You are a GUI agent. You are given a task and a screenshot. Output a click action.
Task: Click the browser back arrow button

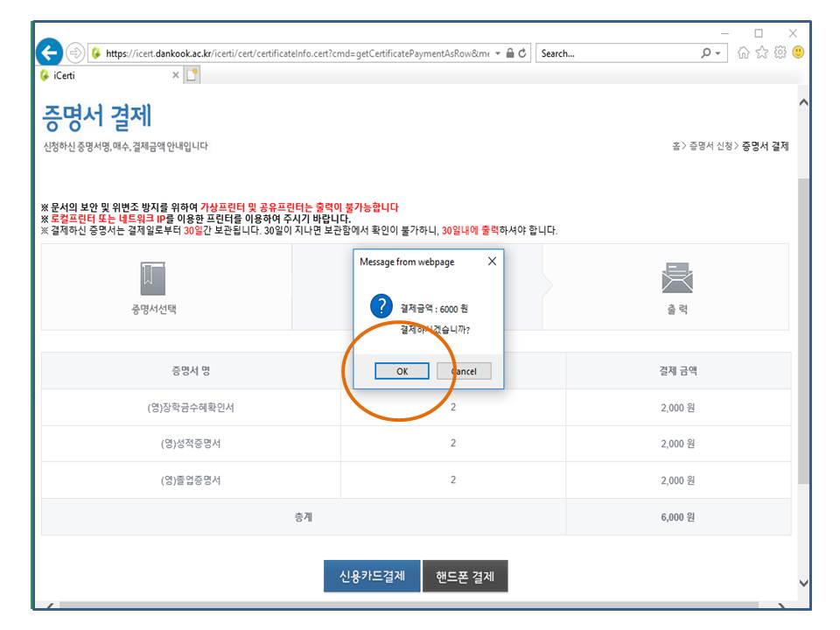click(50, 53)
